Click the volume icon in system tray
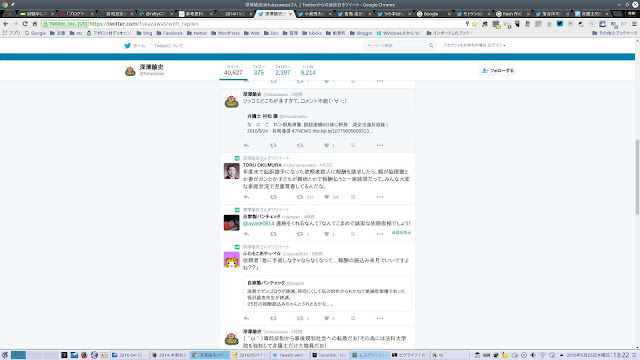The image size is (640, 360). [x=533, y=355]
